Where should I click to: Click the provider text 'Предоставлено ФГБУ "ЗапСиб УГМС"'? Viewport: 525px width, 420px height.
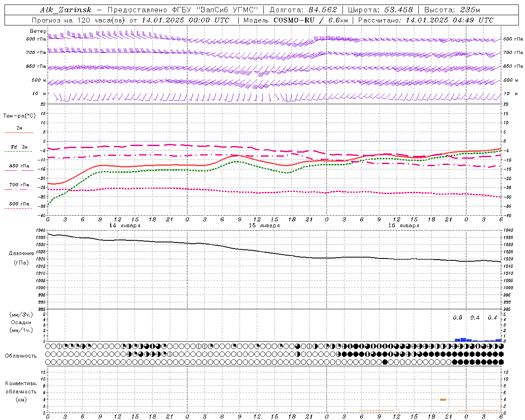pyautogui.click(x=183, y=10)
